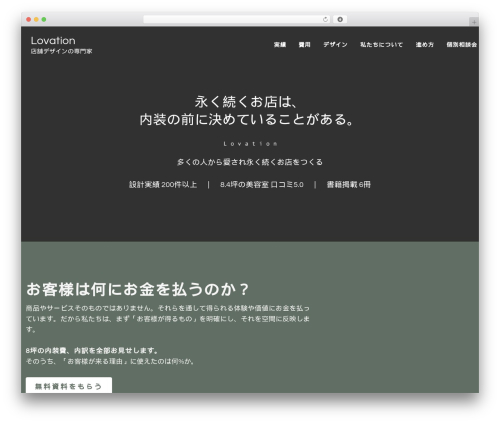The height and width of the screenshot is (423, 500).
Task: Click the Lovation site logo
Action: tap(53, 41)
